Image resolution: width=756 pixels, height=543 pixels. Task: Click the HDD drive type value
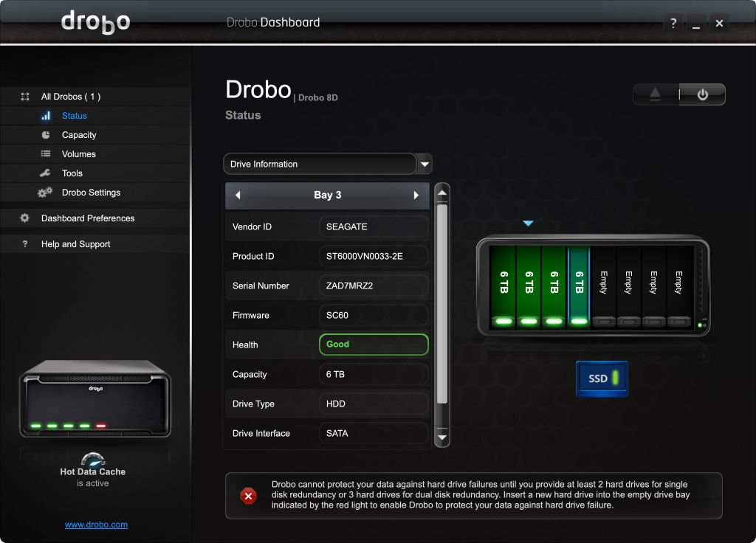click(374, 404)
